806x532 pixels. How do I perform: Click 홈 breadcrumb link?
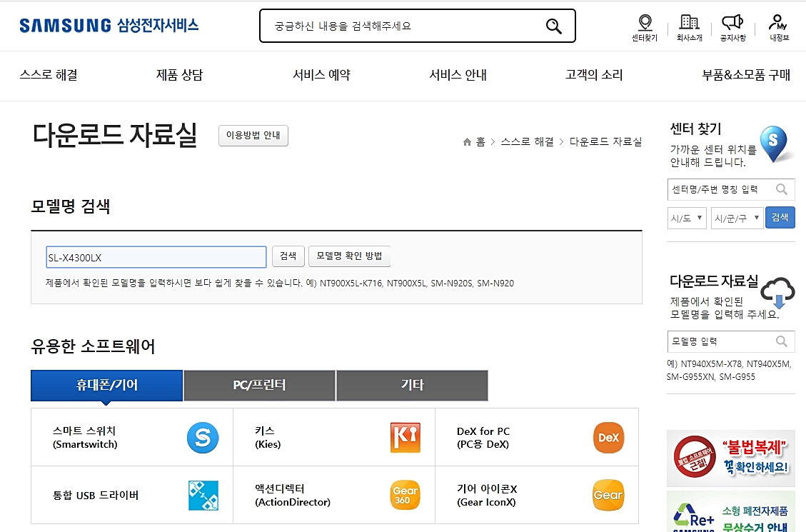(x=480, y=142)
